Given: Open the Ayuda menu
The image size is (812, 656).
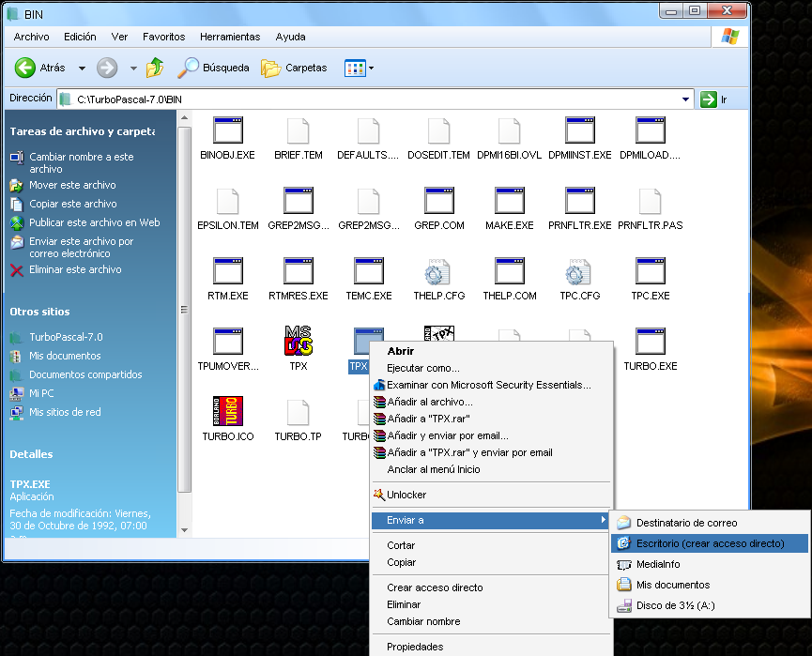Looking at the screenshot, I should coord(290,37).
